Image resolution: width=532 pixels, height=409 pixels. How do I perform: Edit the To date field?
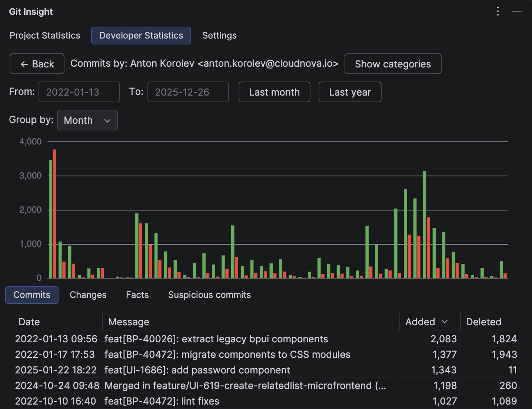188,92
